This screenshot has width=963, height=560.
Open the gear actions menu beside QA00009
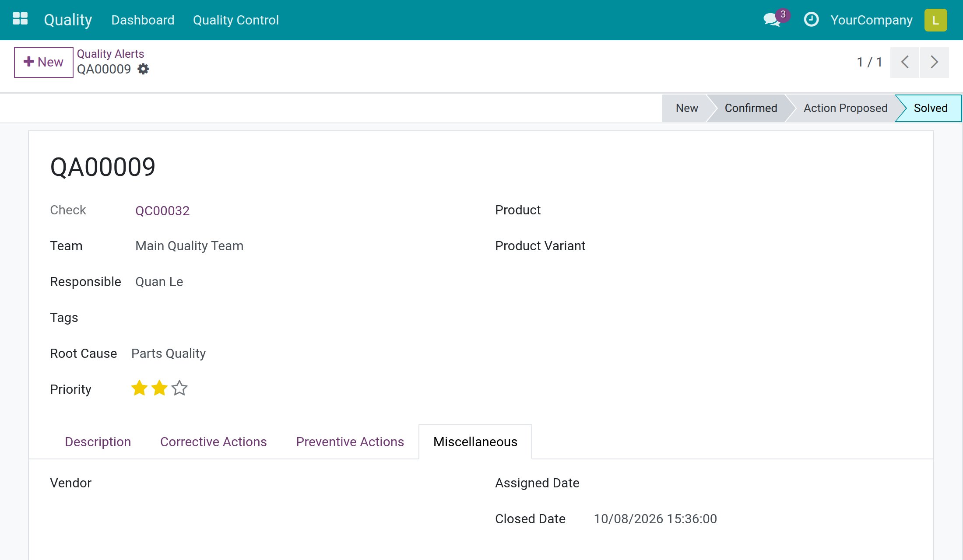pyautogui.click(x=143, y=69)
